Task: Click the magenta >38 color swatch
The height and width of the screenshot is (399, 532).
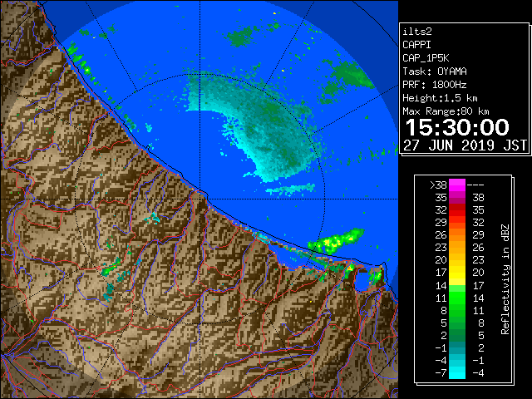Action: pos(457,185)
